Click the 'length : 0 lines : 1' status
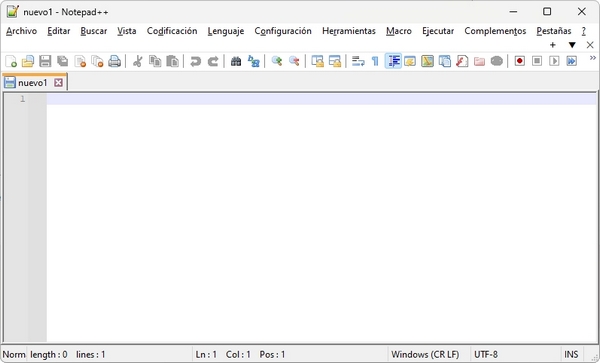The width and height of the screenshot is (600, 363). point(67,355)
